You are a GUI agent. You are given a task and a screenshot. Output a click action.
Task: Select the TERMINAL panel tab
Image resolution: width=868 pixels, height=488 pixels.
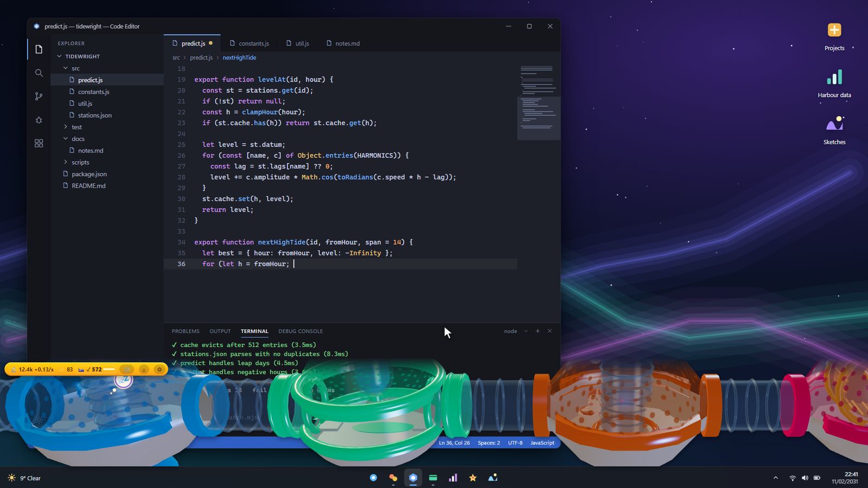[254, 331]
